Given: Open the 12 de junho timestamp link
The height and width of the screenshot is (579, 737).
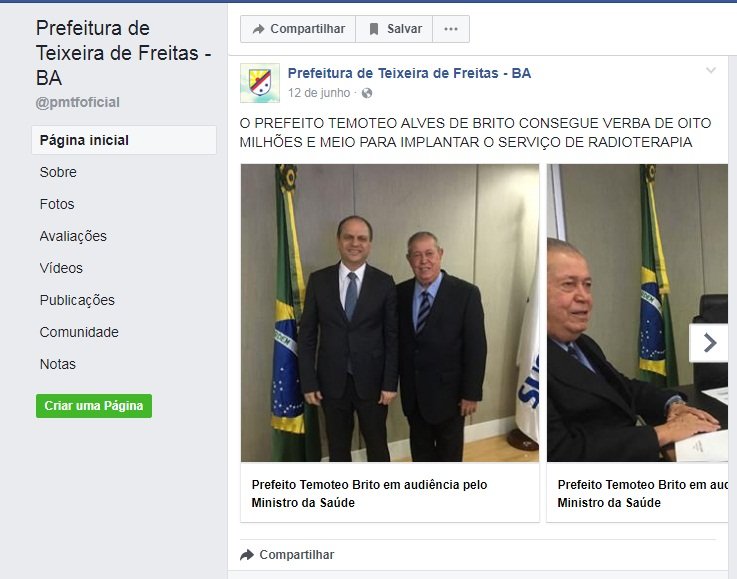Looking at the screenshot, I should (x=319, y=93).
